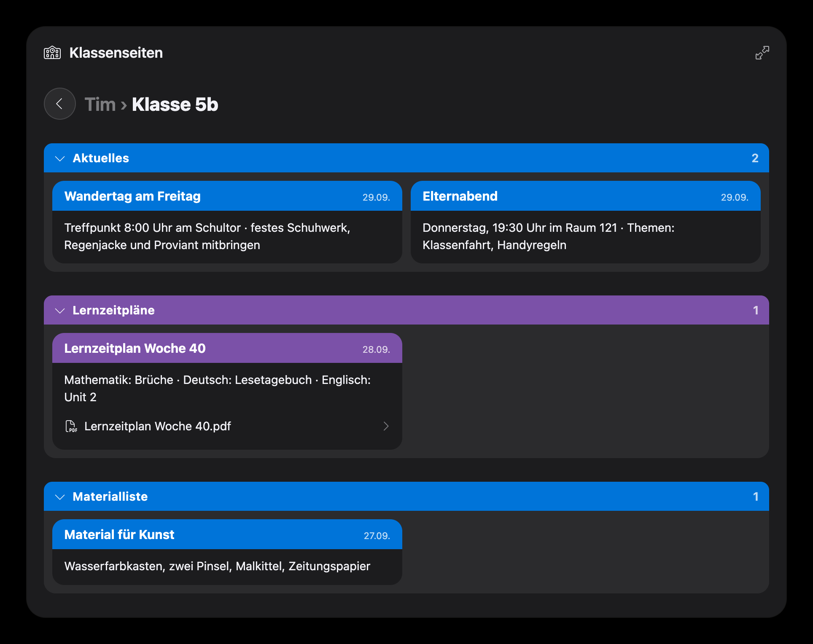Click the count badge 1 in Lernzeitpläne
This screenshot has width=813, height=644.
tap(756, 310)
